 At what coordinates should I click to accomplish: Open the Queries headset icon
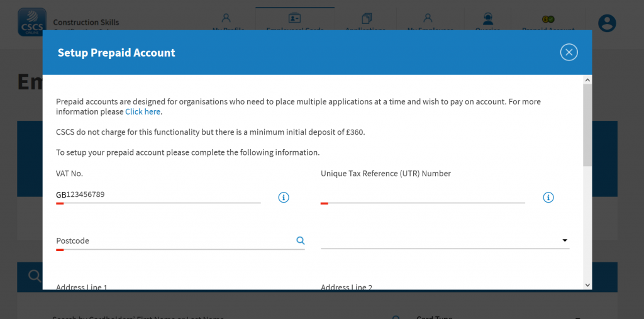487,18
